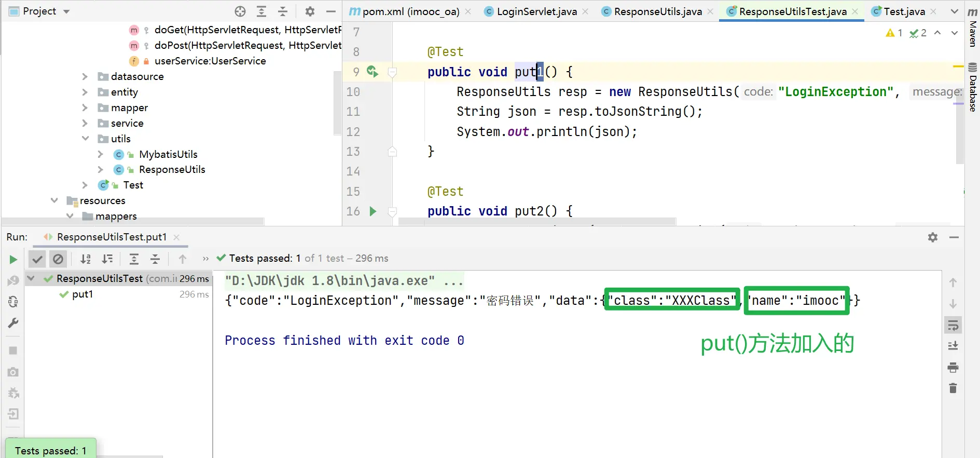Open Run panel settings gear
Viewport: 980px width, 458px height.
click(x=933, y=237)
